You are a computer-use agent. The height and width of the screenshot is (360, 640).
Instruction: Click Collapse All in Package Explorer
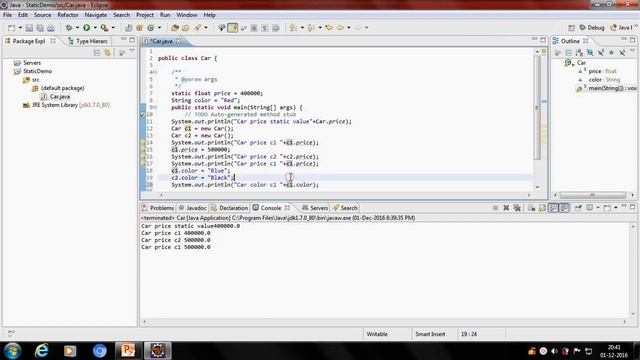[97, 53]
